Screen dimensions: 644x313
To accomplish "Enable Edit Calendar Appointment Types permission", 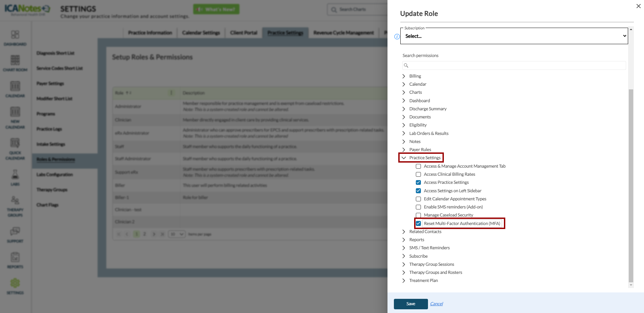I will point(418,199).
